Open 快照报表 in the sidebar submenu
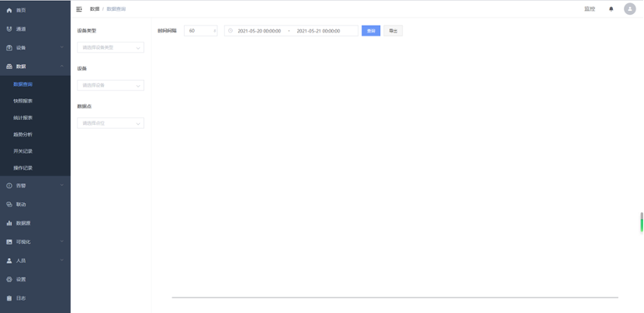The width and height of the screenshot is (644, 313). coord(23,101)
